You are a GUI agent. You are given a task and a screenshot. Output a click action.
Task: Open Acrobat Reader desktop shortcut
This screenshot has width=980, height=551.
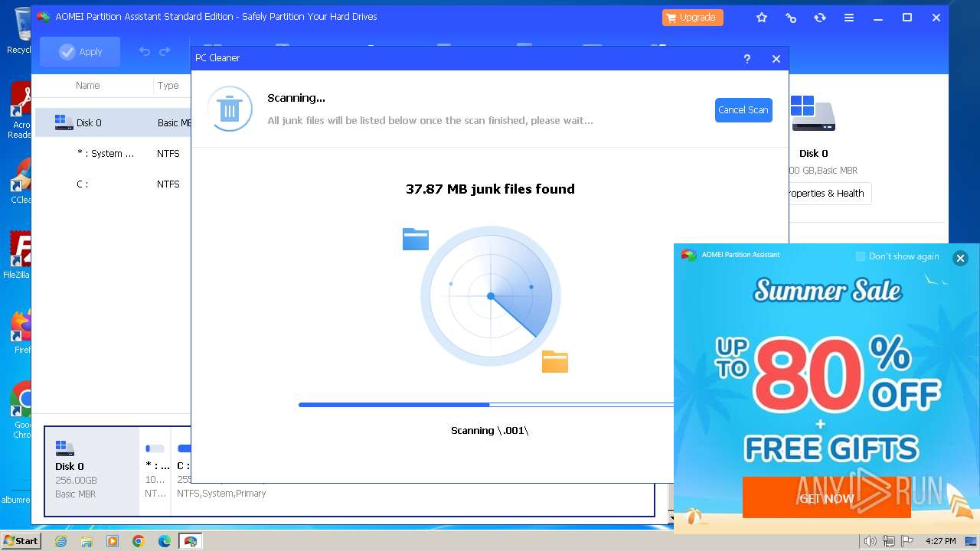19,111
